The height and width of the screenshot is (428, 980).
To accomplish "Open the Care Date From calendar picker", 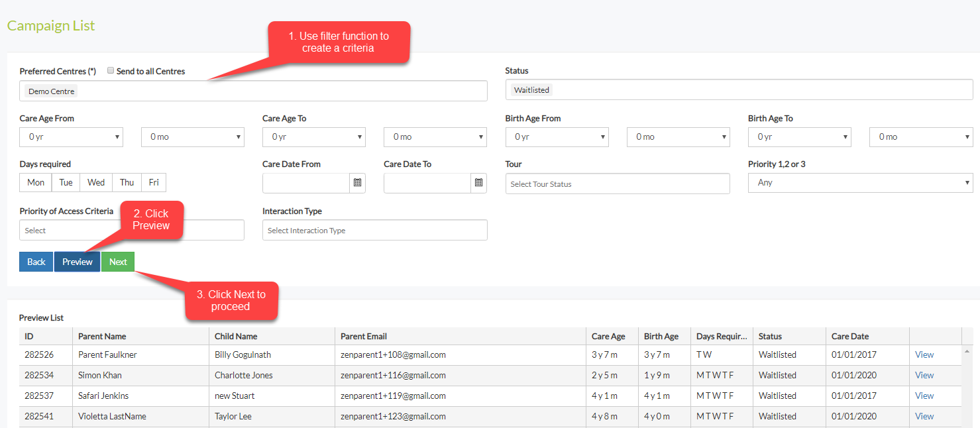I will (x=358, y=183).
